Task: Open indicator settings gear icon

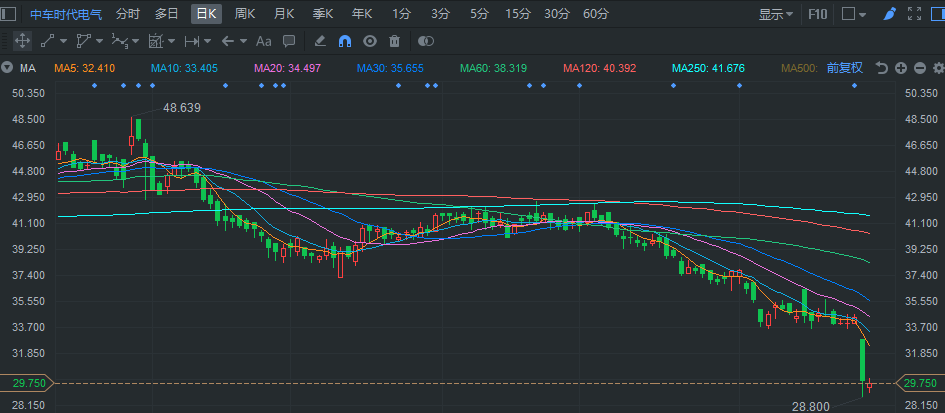Action: [938, 68]
